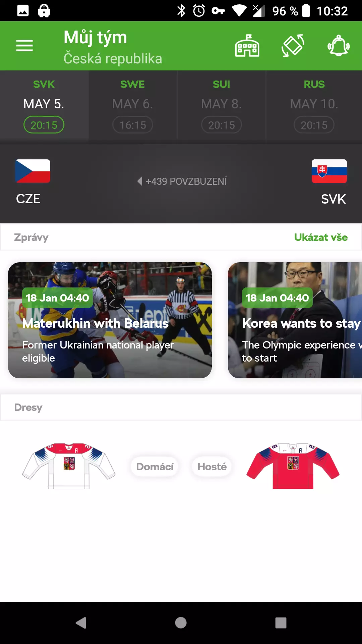
Task: Expand the +439 Povzbuzení cheer arrow
Action: coord(140,181)
